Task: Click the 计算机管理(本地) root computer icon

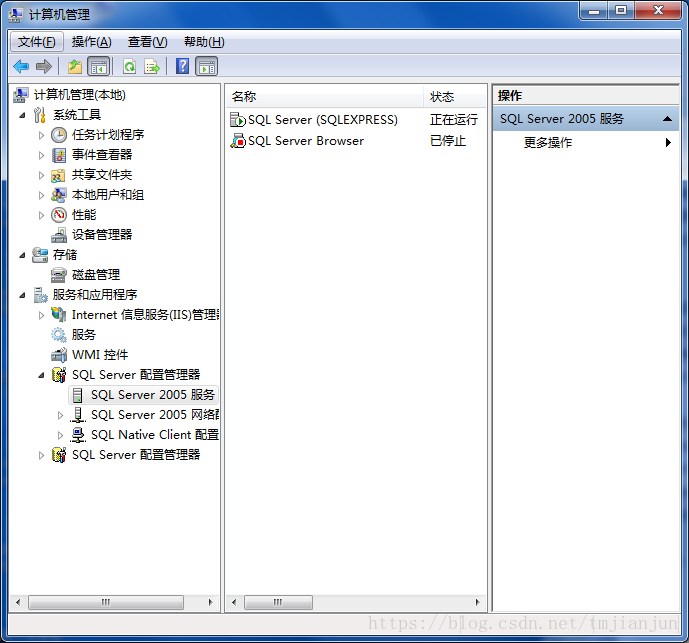Action: click(20, 95)
